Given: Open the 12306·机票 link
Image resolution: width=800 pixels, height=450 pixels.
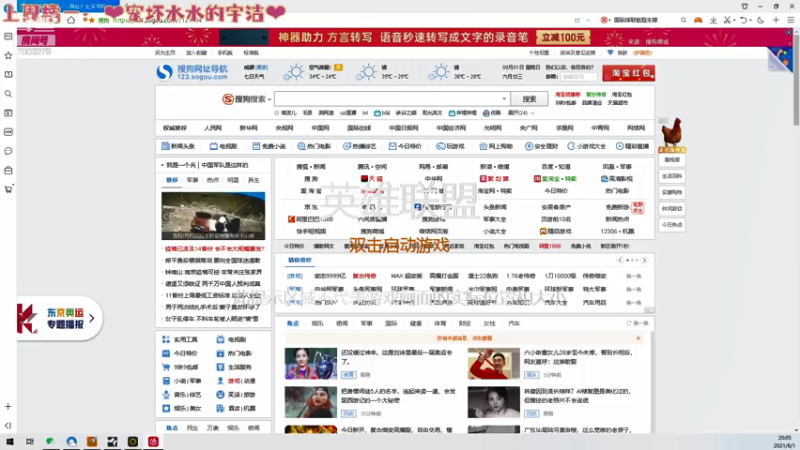Looking at the screenshot, I should 617,231.
